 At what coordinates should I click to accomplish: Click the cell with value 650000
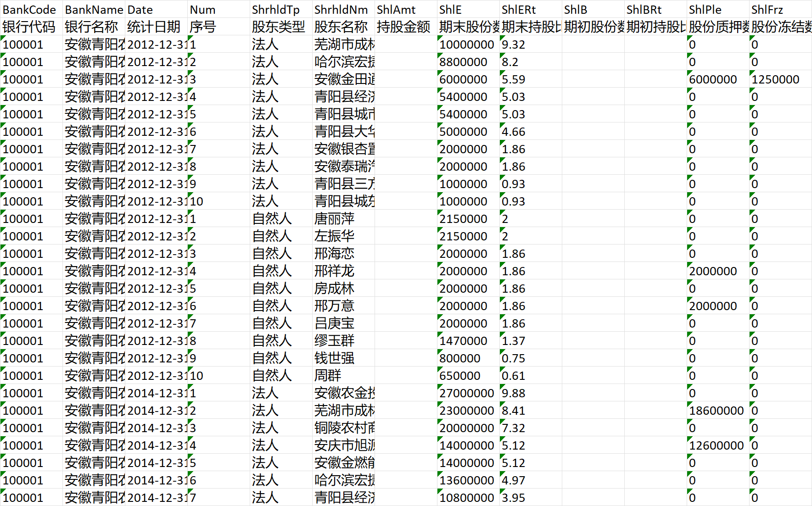(468, 375)
